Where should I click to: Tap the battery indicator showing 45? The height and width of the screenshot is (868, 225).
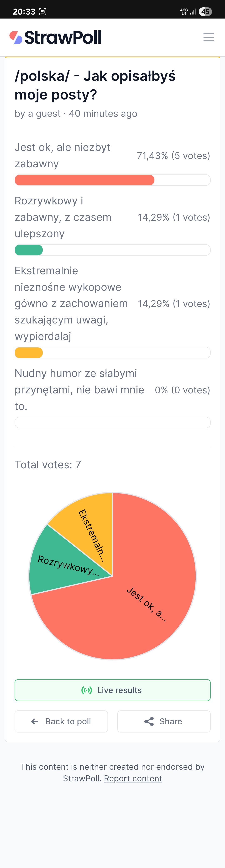205,12
